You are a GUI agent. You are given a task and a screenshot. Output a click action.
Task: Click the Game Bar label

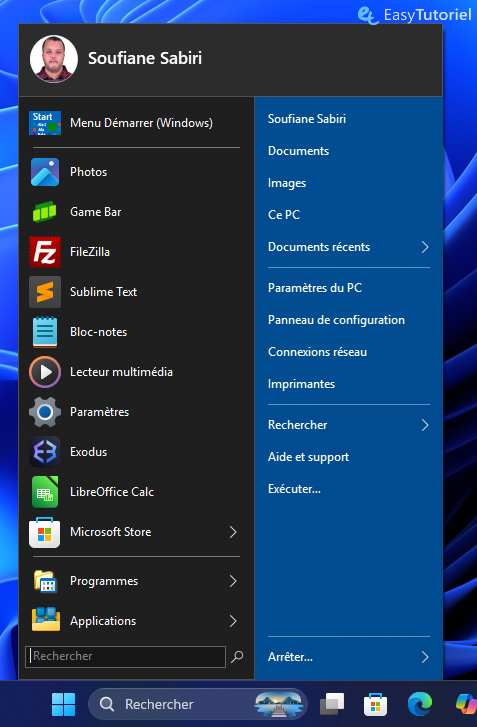tap(95, 212)
